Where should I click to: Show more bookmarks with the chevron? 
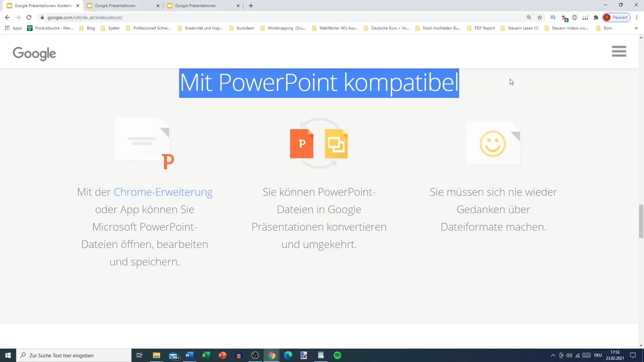636,28
